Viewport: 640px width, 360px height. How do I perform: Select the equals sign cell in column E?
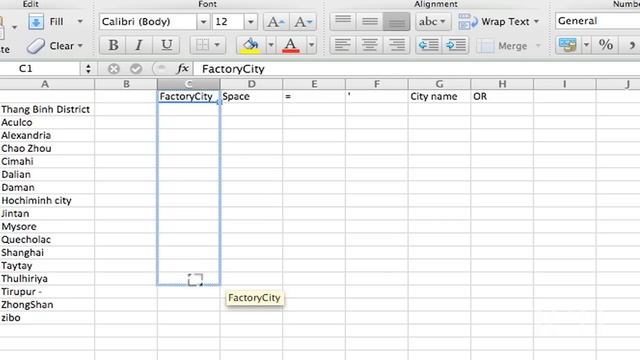(314, 96)
